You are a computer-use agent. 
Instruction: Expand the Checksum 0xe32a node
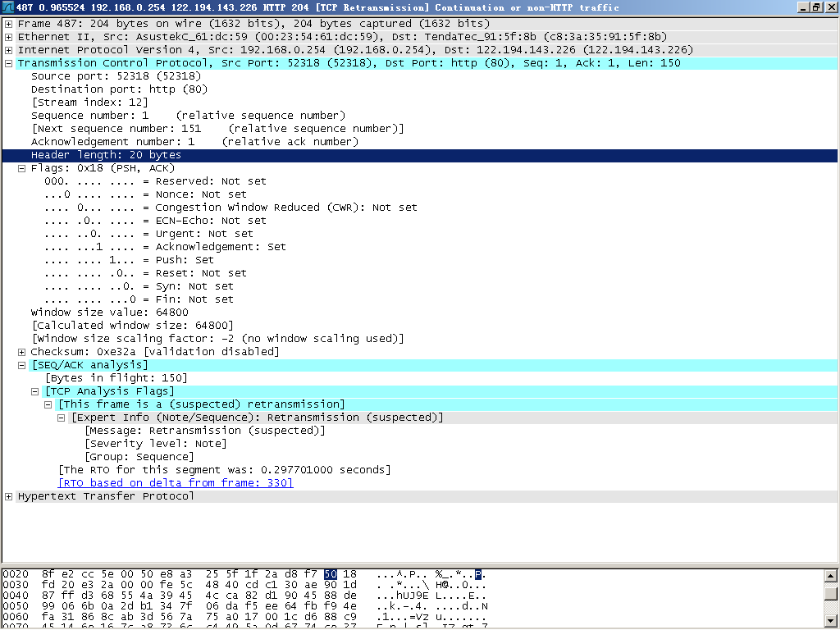[22, 352]
